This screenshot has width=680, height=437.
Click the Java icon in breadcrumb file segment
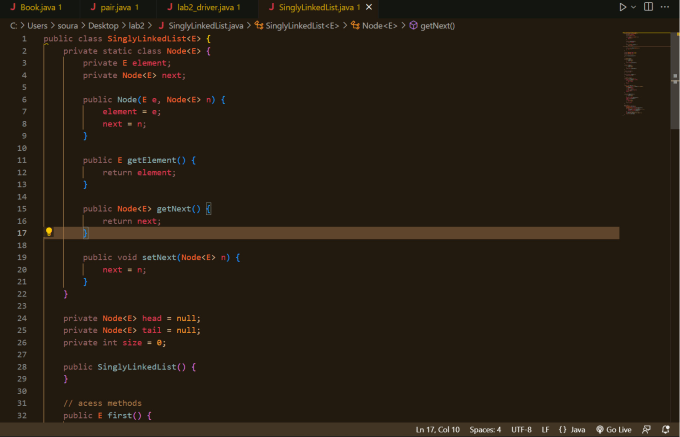pos(161,26)
